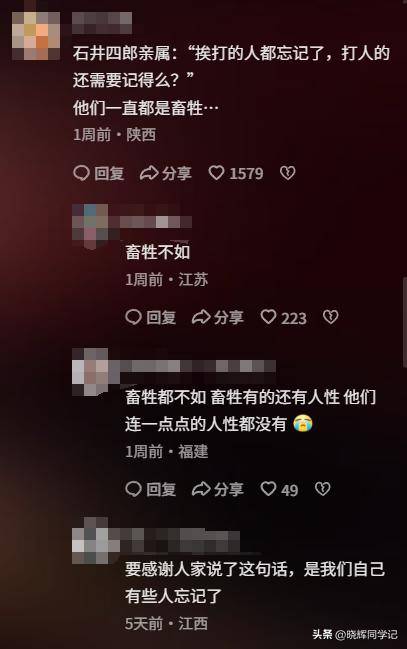Click the reply bubble icon on Shaanxi comment
Image resolution: width=407 pixels, height=649 pixels.
click(x=81, y=173)
